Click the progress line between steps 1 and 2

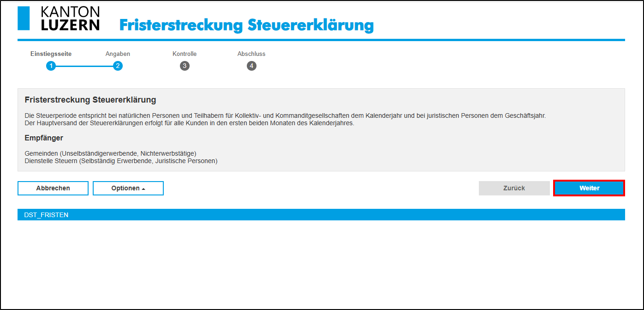[x=84, y=66]
